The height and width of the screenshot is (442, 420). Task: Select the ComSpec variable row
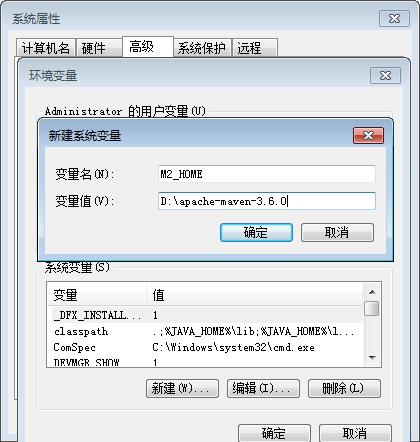(206, 347)
